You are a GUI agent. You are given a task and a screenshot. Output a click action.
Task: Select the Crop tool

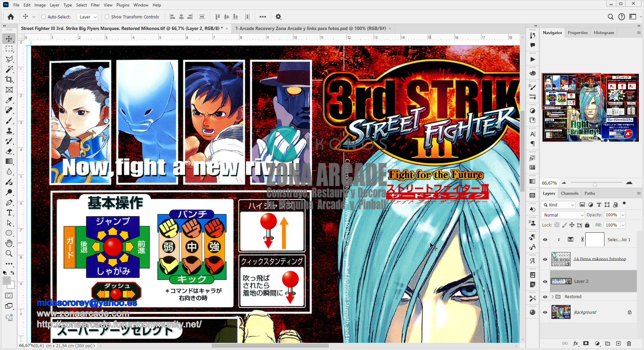(9, 79)
